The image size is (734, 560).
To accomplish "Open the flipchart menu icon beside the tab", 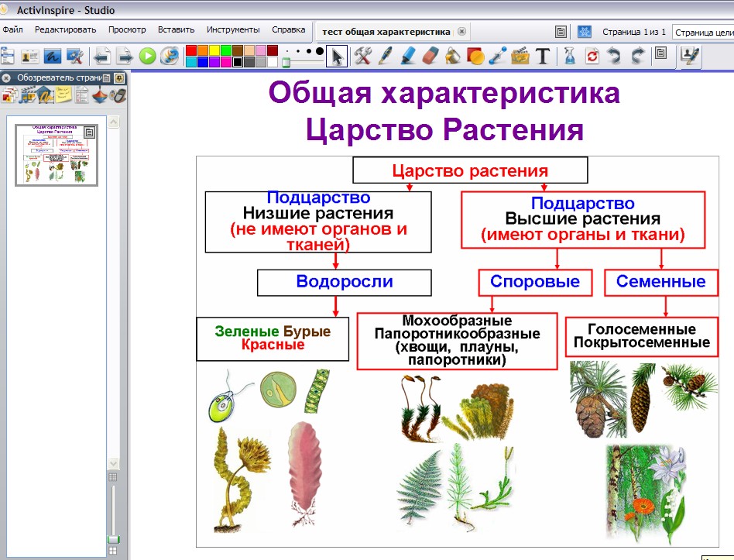I will (561, 32).
